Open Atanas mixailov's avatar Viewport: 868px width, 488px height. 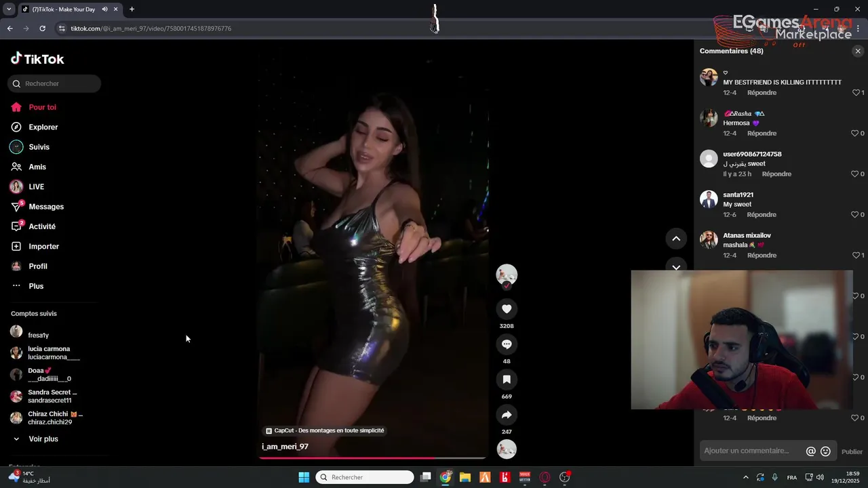709,240
